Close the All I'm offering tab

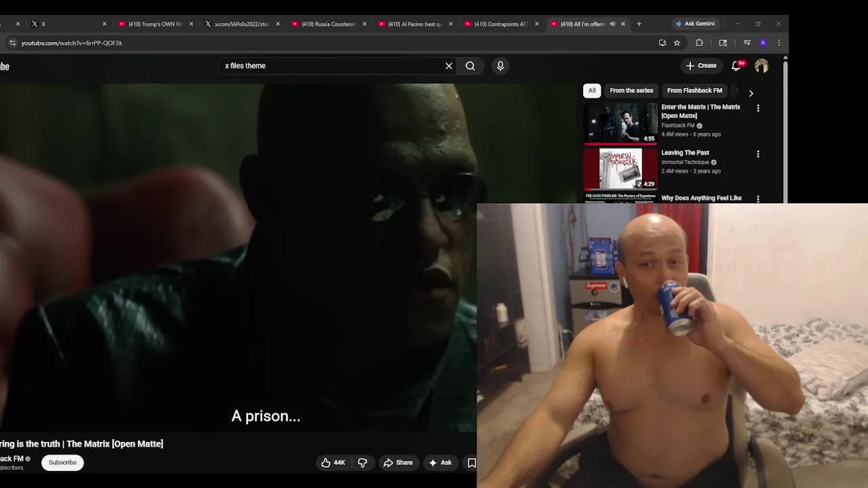point(623,24)
